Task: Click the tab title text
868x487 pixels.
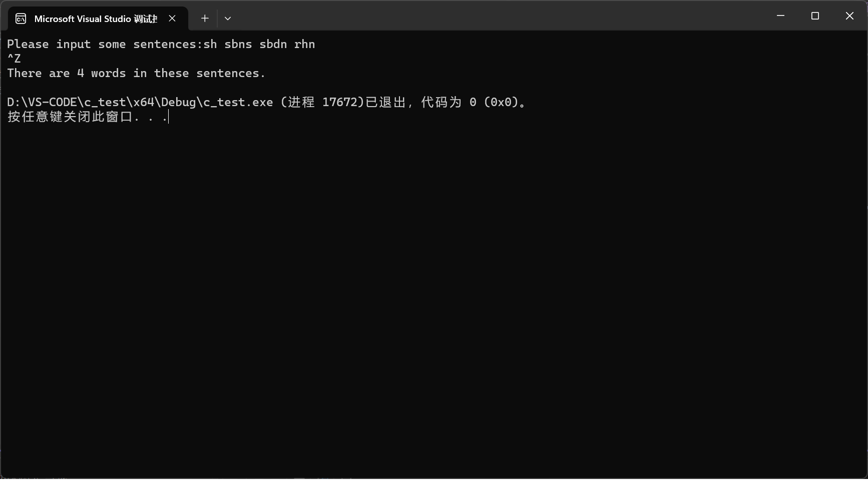Action: click(95, 19)
